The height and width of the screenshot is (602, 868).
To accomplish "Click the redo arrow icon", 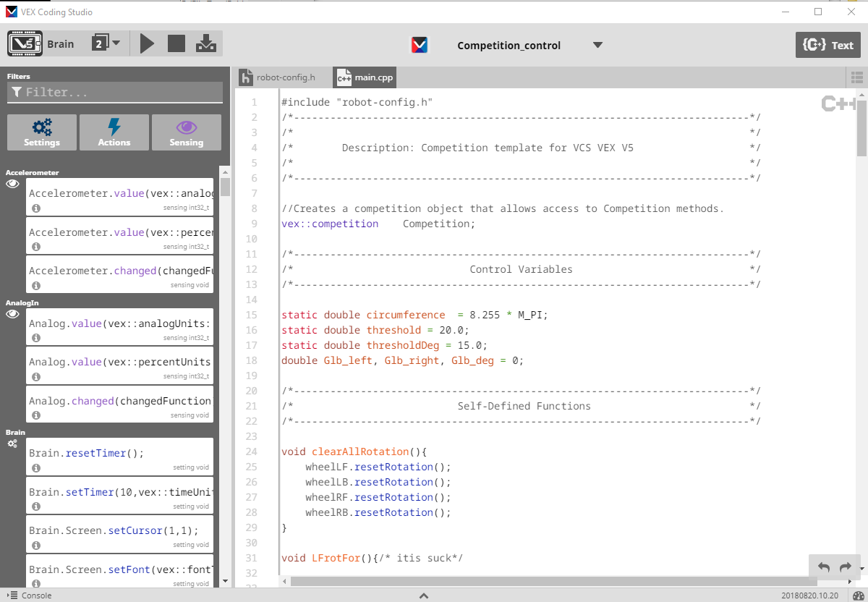I will (845, 567).
